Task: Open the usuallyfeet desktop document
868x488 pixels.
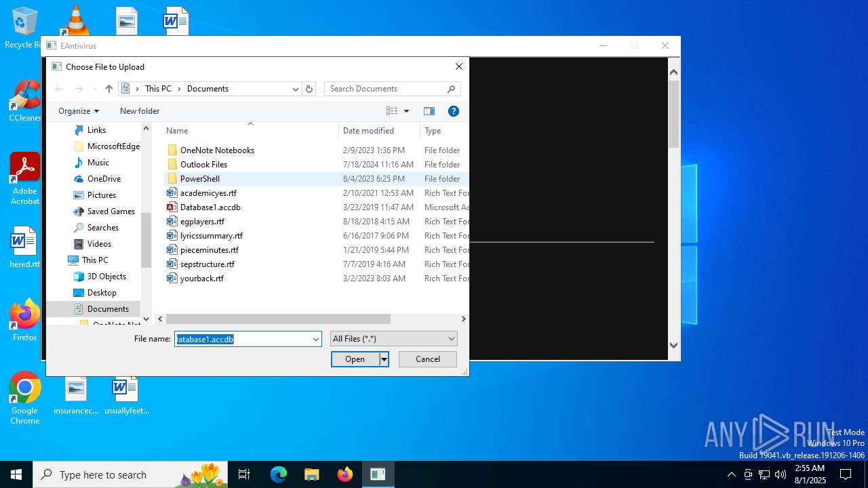Action: click(x=126, y=396)
